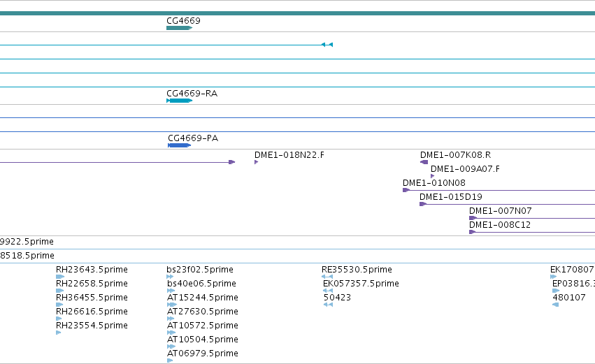Select the EK057357.5prime double-arrow glyph

(328, 291)
